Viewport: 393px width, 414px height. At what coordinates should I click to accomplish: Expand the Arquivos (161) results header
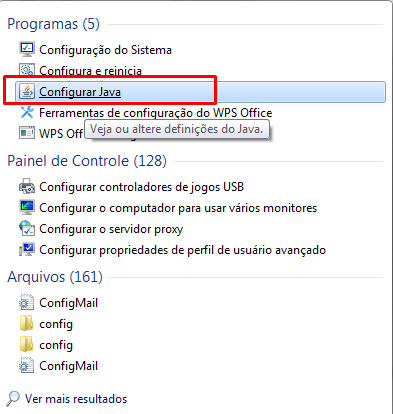(x=55, y=277)
